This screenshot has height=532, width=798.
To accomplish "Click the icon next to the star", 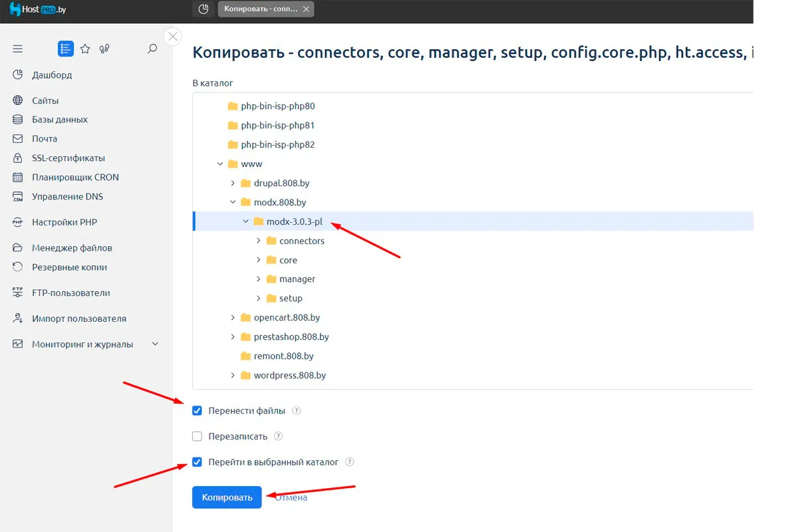I will coord(104,49).
